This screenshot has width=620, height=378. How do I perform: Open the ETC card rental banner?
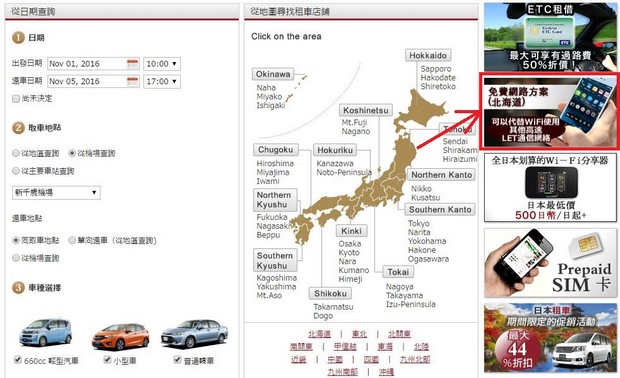point(550,36)
